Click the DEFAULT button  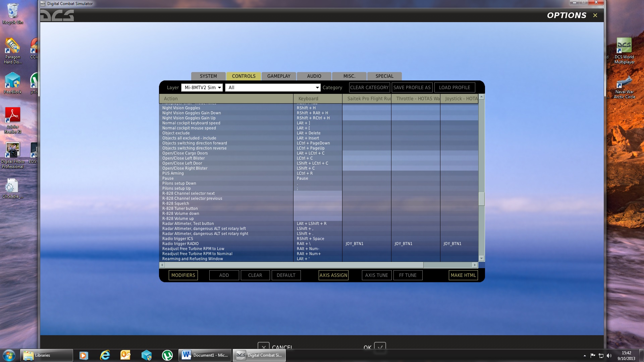tap(286, 275)
